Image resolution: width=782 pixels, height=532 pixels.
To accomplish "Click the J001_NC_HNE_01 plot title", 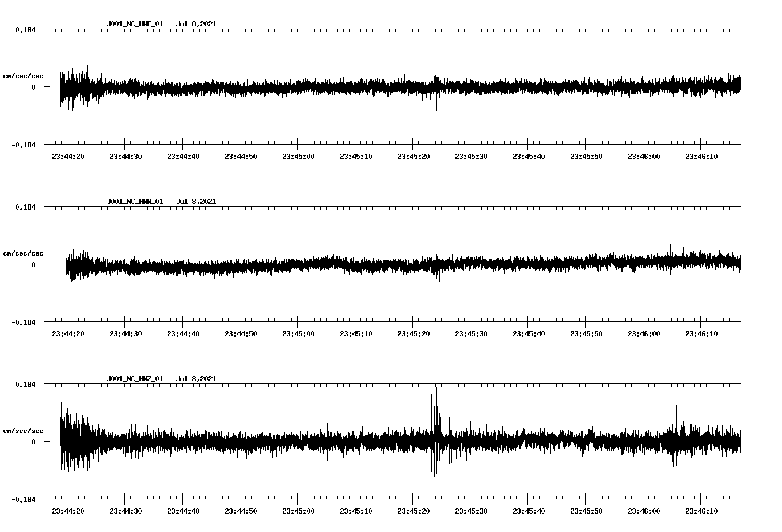I will pyautogui.click(x=135, y=24).
